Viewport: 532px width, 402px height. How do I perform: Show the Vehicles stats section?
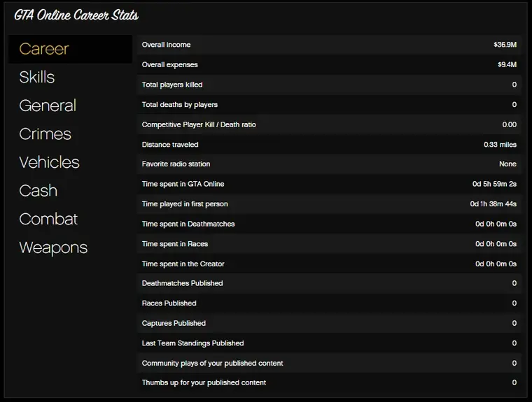[x=50, y=162]
